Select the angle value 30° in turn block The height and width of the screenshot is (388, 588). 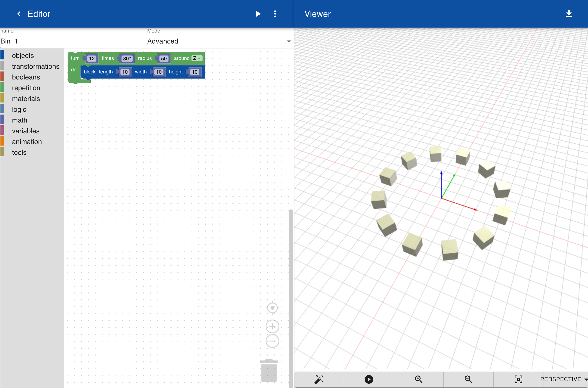(127, 58)
